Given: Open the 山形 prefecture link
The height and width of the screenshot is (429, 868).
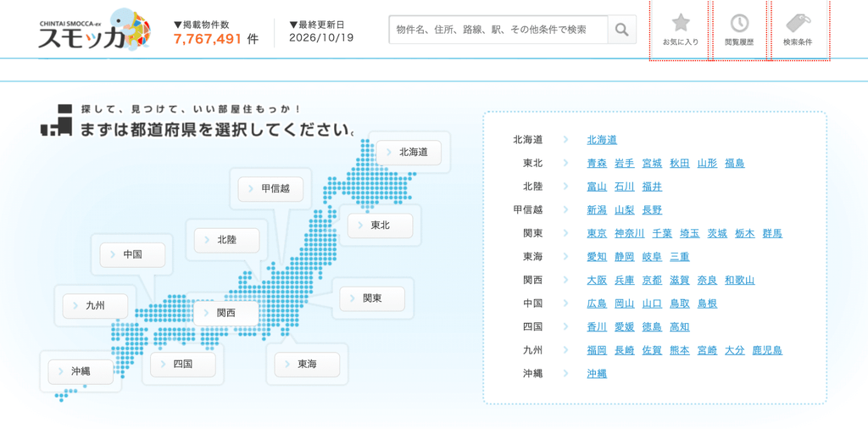Looking at the screenshot, I should (708, 164).
